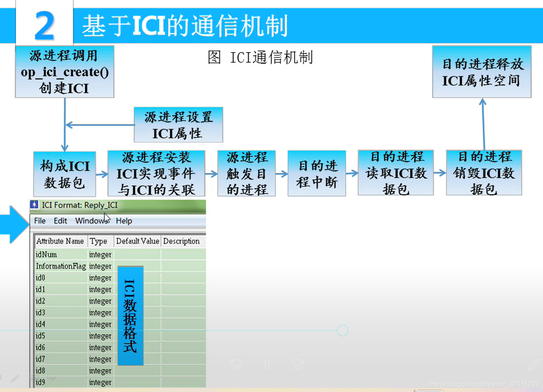Click the integer type of idNum

point(100,255)
